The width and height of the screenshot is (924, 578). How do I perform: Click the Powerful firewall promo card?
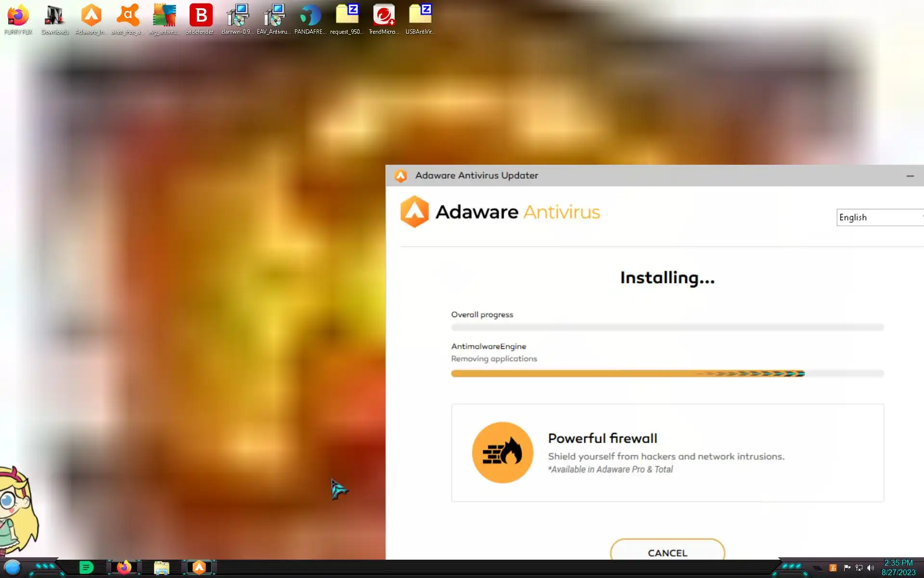click(x=667, y=453)
